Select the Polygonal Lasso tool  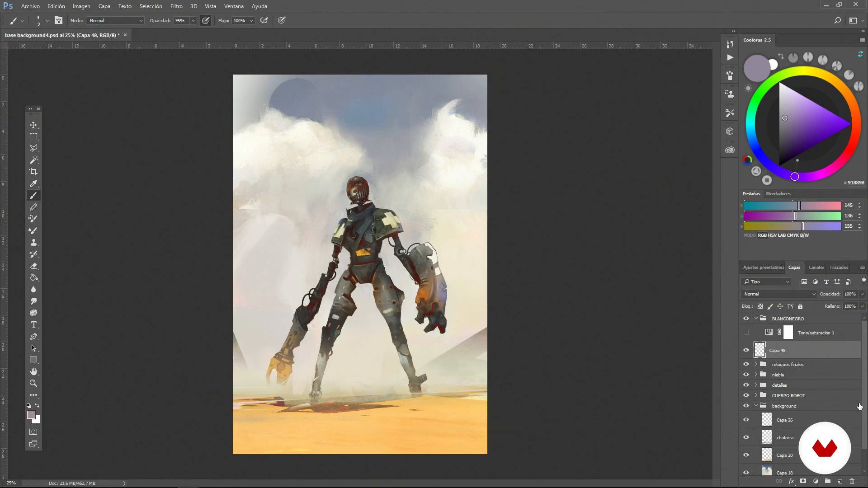point(33,148)
